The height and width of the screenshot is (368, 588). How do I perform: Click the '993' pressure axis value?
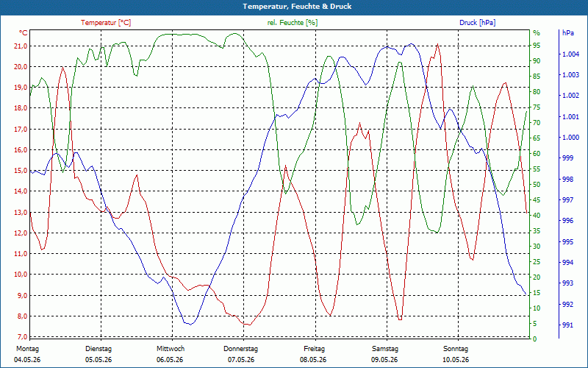(567, 283)
